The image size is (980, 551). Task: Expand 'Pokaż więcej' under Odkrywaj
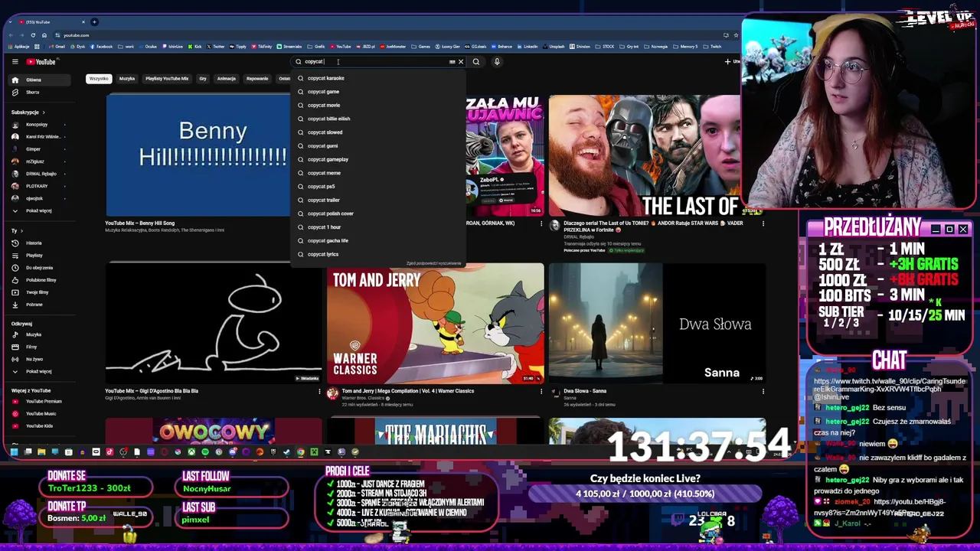coord(38,372)
